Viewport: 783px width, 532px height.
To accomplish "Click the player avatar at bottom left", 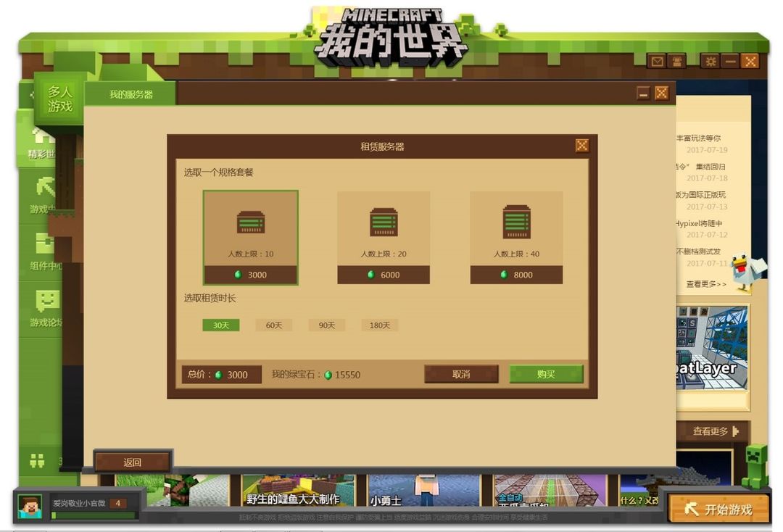I will tap(30, 507).
